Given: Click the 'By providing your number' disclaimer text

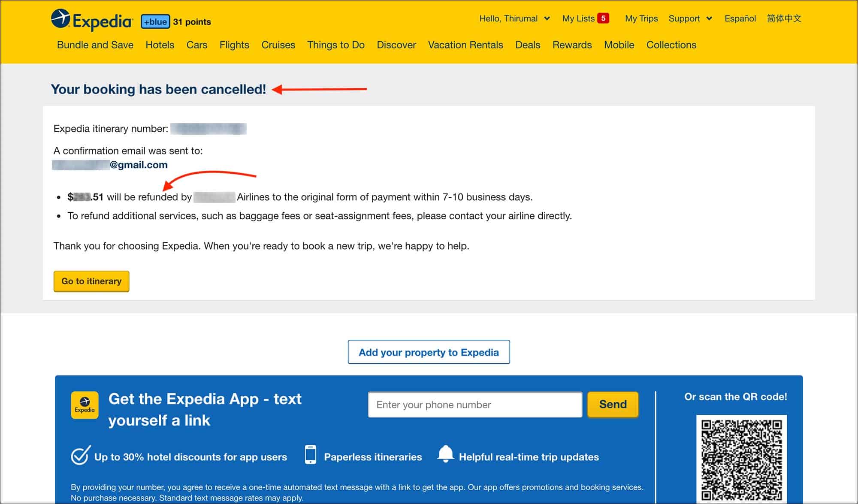Looking at the screenshot, I should click(357, 492).
